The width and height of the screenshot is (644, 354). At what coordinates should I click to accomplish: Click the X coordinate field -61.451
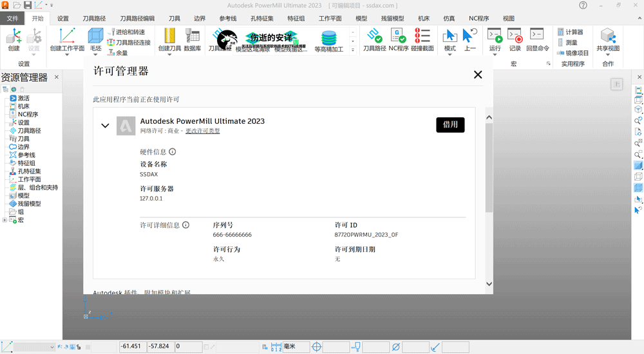pos(132,347)
